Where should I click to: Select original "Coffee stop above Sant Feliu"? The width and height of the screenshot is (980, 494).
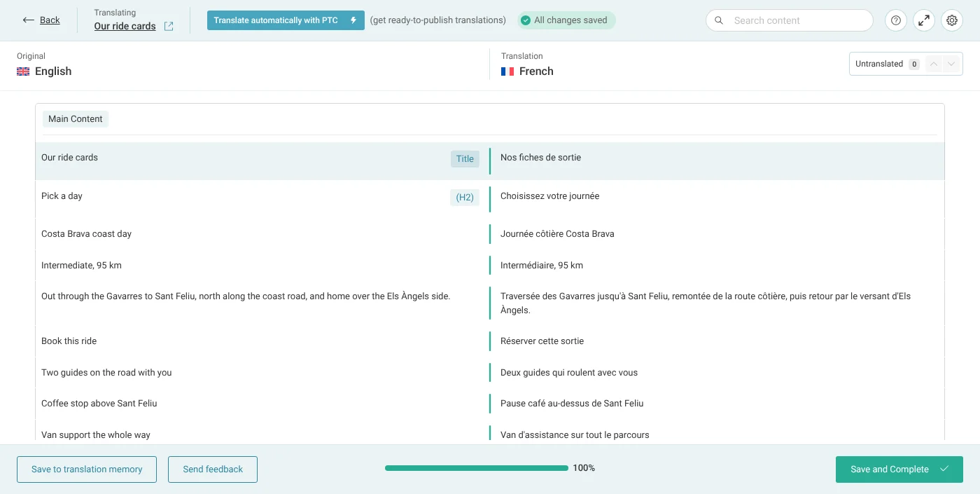[x=99, y=404]
